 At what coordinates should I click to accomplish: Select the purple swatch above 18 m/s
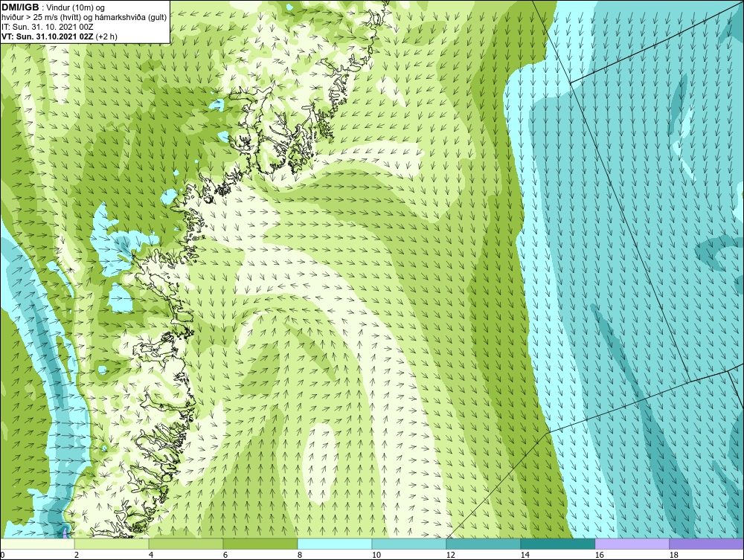[707, 544]
